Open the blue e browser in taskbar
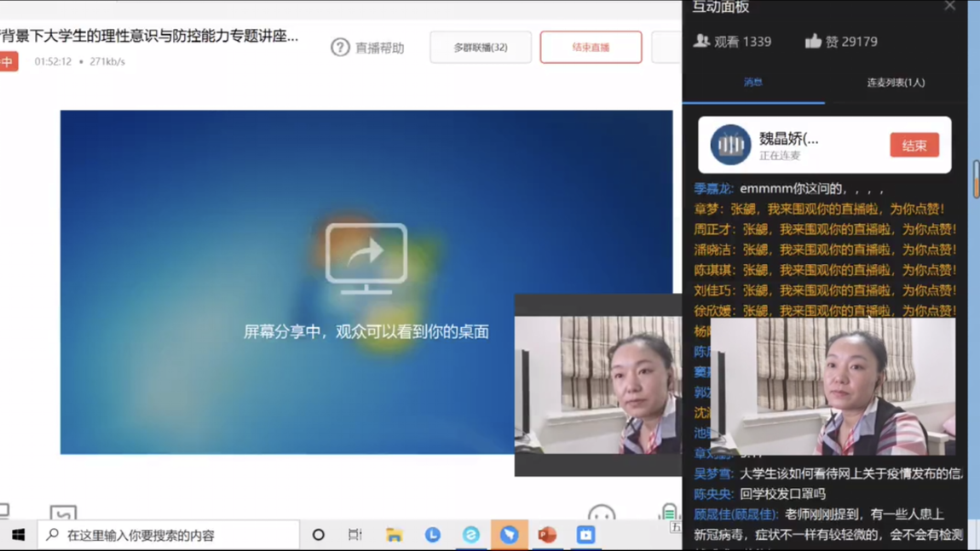This screenshot has width=980, height=551. click(470, 535)
